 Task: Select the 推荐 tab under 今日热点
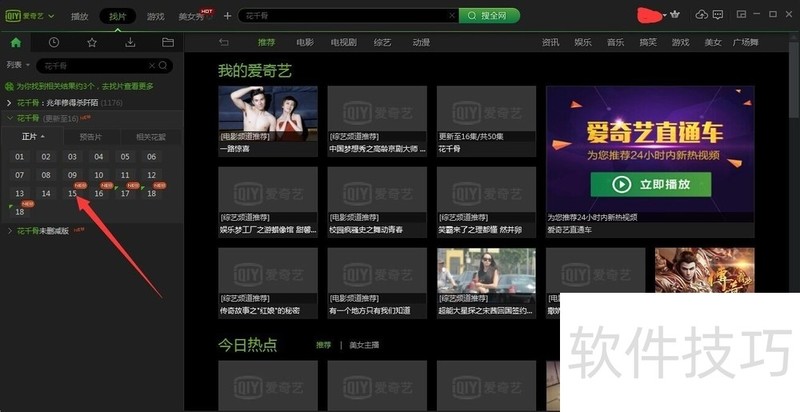[x=323, y=345]
